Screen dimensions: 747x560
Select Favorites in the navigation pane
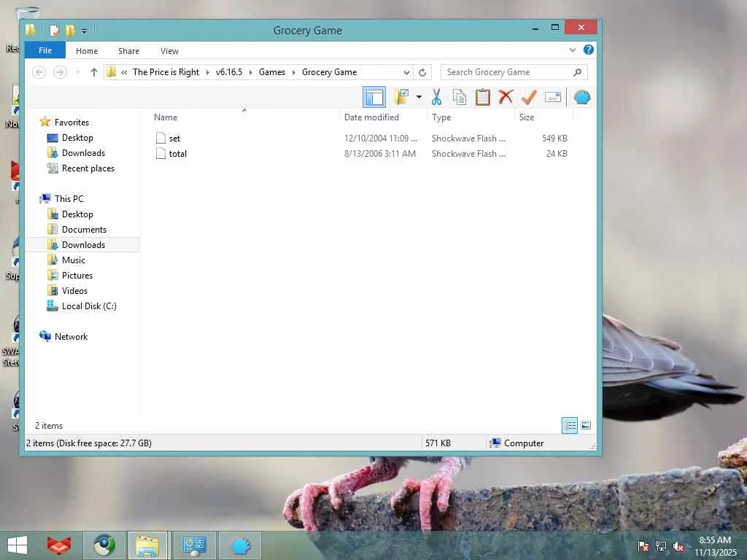tap(71, 122)
